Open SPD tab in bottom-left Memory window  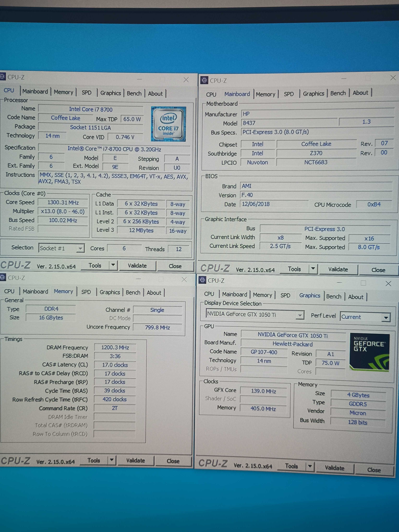86,292
